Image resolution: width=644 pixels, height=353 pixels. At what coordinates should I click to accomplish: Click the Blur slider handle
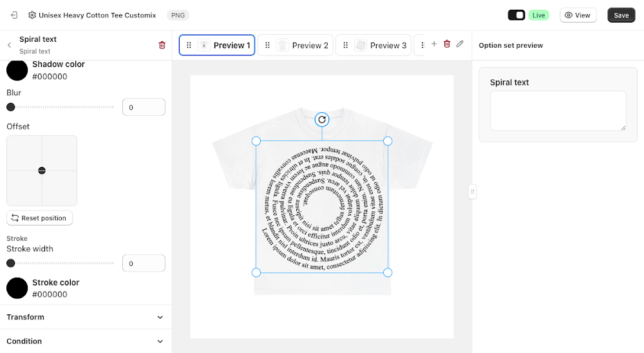(11, 107)
